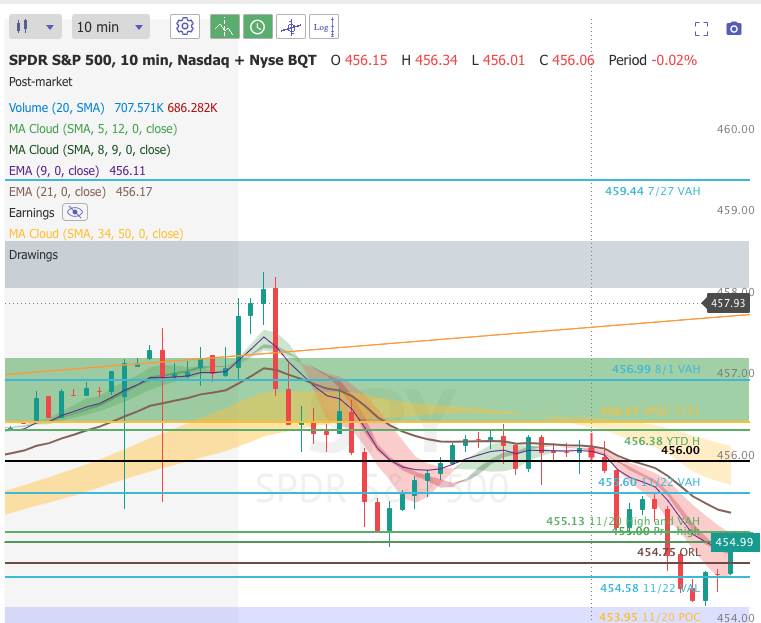Screen dimensions: 761x623
Task: Click the SPDR S&P 500 chart title
Action: click(163, 60)
